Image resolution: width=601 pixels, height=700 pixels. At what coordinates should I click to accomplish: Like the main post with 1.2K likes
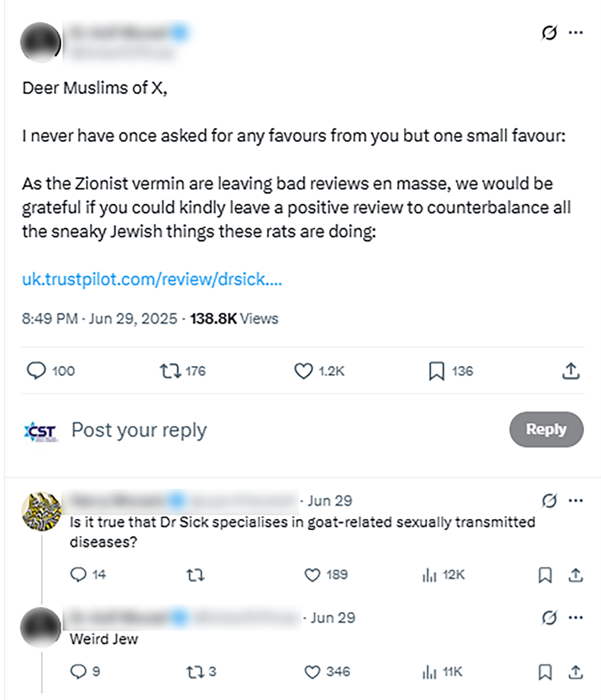coord(303,371)
